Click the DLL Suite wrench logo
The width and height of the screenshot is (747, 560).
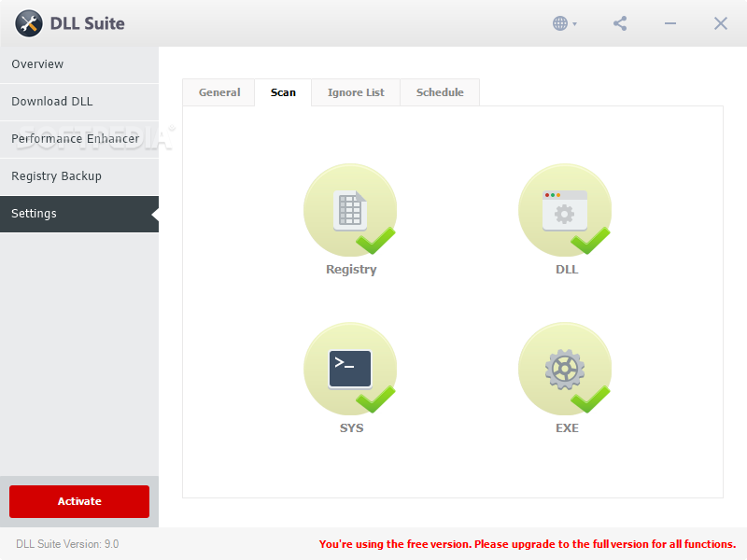pos(29,23)
